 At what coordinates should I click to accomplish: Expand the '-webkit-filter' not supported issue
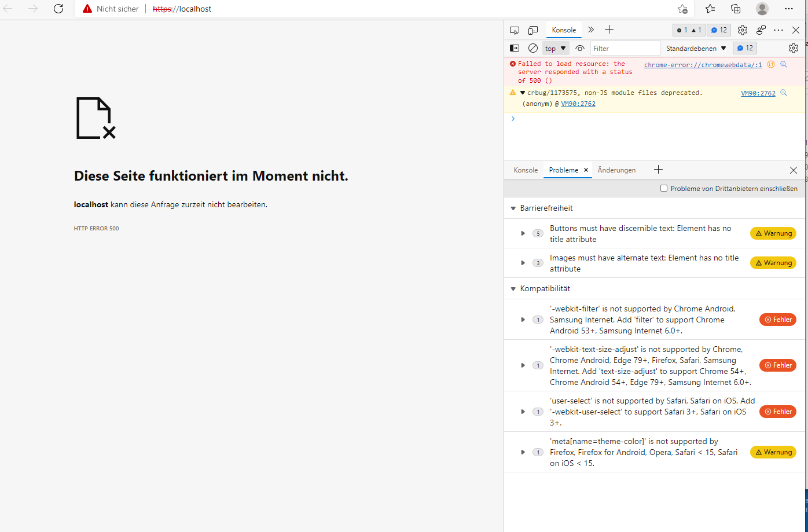click(523, 320)
